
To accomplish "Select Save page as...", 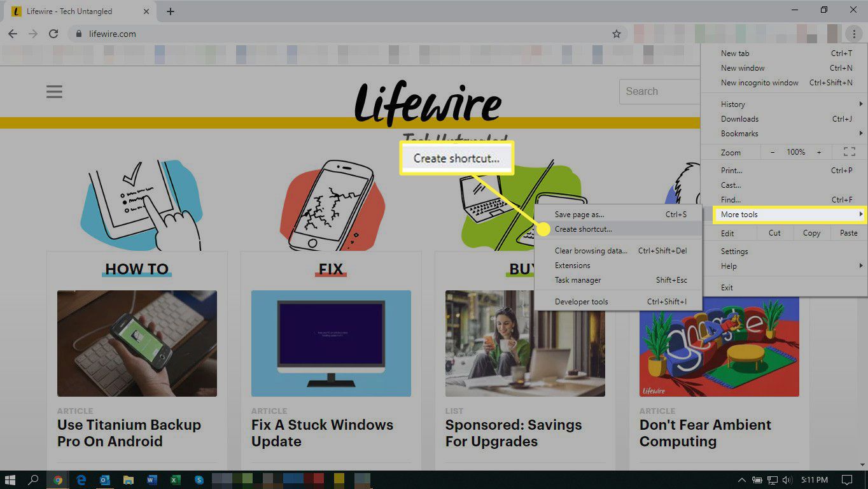I will (x=618, y=215).
